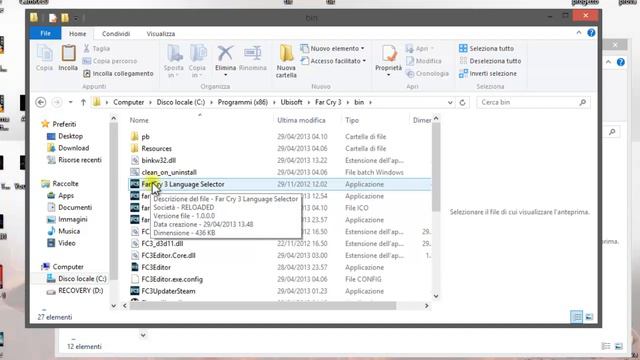640x360 pixels.
Task: Click the Cerca bin search field
Action: [x=533, y=102]
